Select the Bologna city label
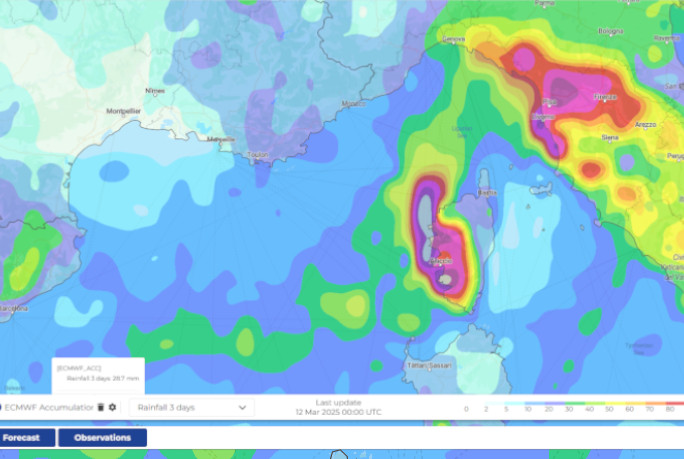 pyautogui.click(x=610, y=31)
